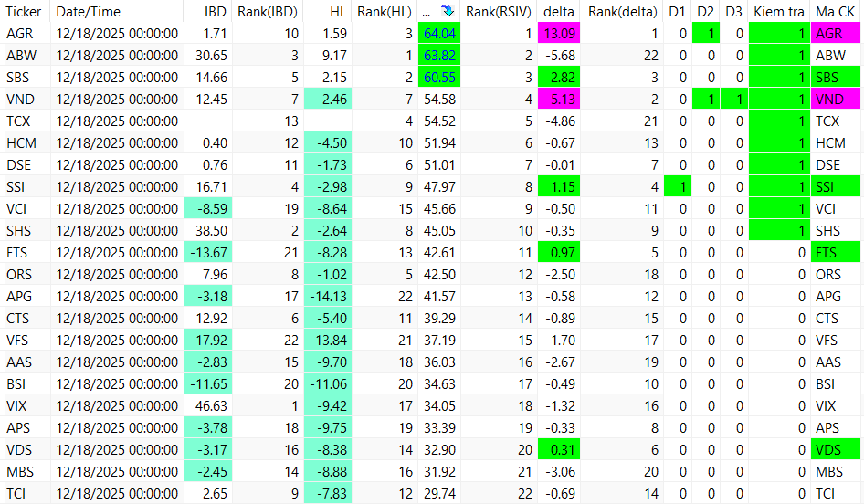Sort by the Ticker column header
Viewport: 864px width, 504px height.
[x=25, y=11]
